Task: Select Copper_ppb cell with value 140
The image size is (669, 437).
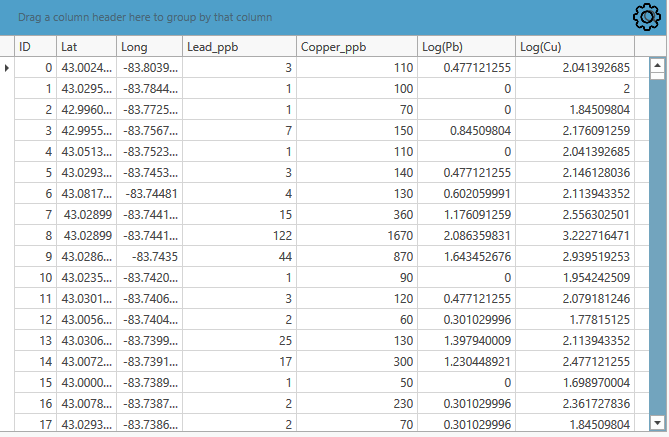Action: point(357,173)
